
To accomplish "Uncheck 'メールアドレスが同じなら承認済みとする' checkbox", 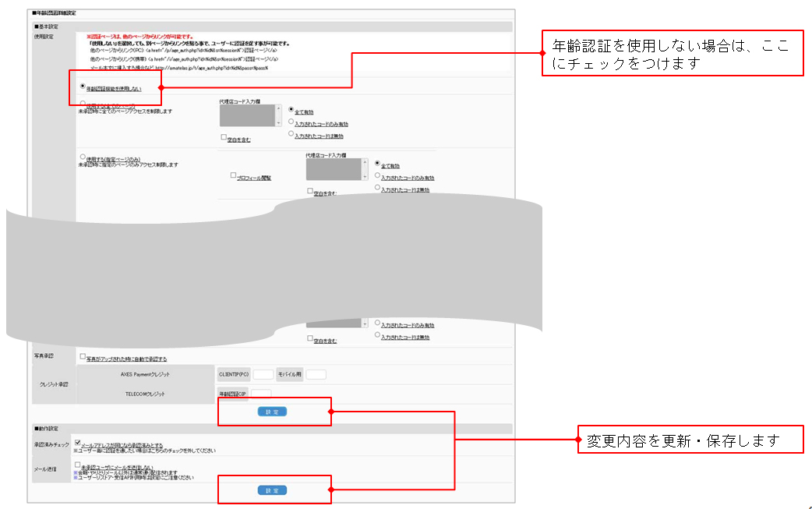I will pos(77,443).
